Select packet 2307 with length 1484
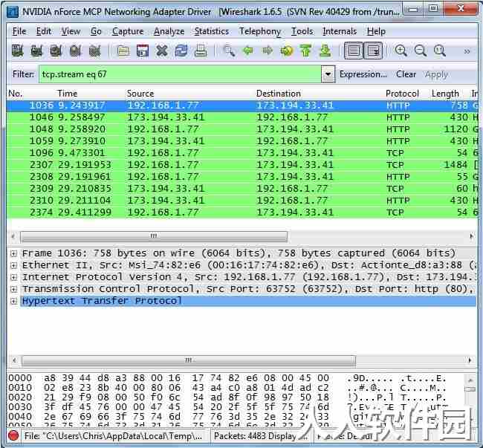This screenshot has width=483, height=448. coord(242,165)
